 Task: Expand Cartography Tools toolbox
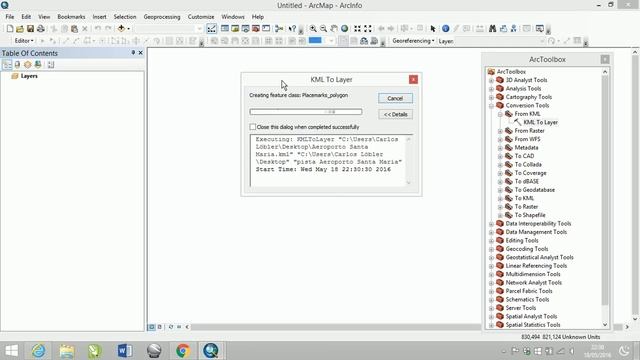pyautogui.click(x=491, y=97)
